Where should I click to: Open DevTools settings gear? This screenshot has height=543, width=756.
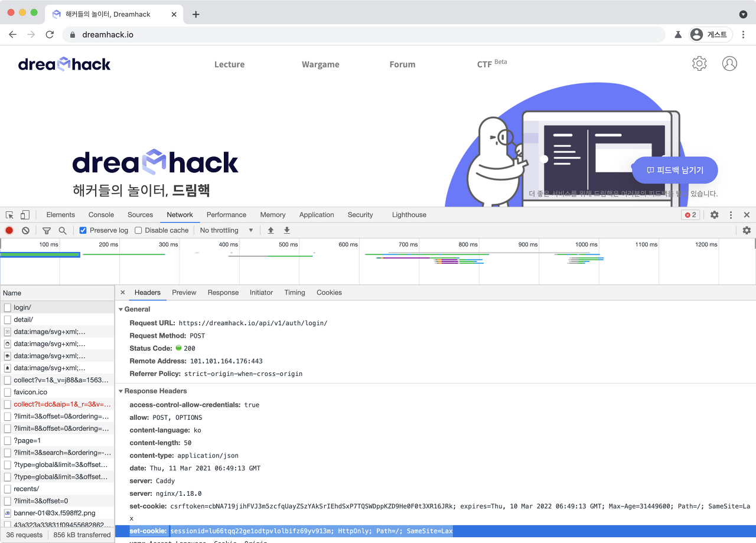[x=715, y=215]
